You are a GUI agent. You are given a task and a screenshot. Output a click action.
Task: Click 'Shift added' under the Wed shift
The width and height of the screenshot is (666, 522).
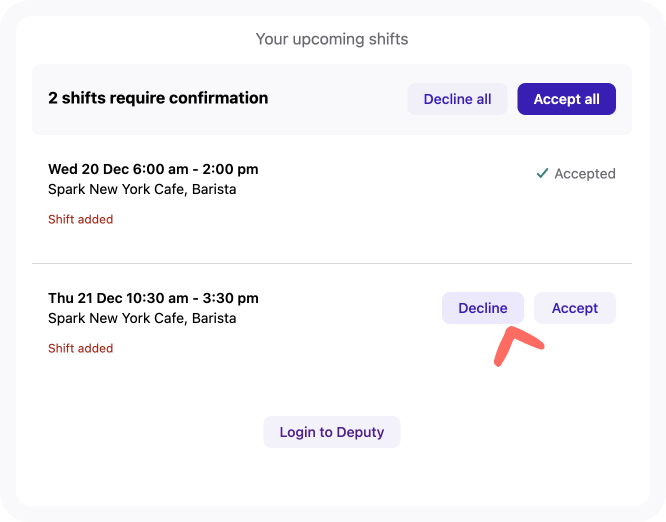point(81,219)
